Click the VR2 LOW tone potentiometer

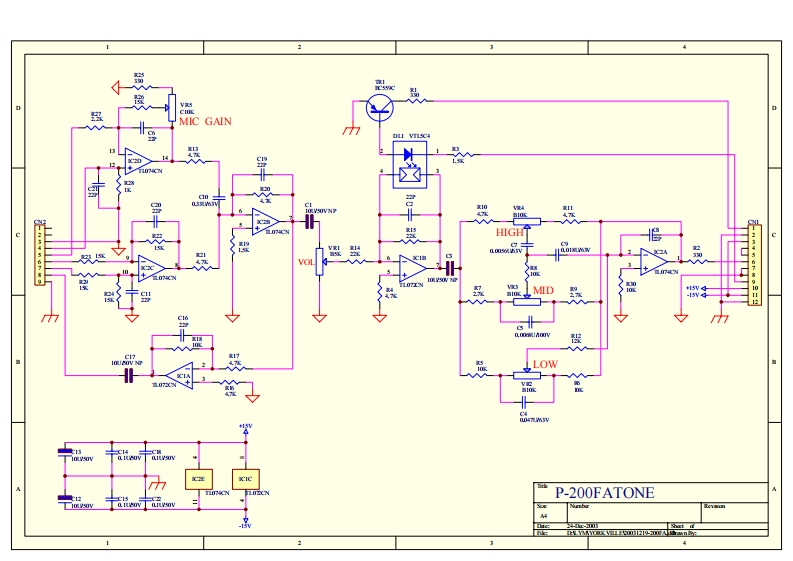(527, 375)
